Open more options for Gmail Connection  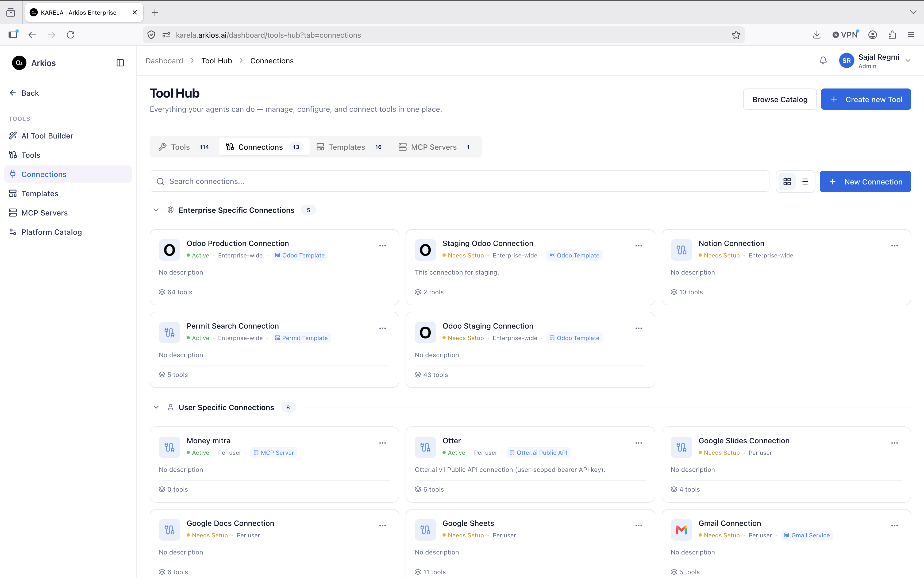[x=895, y=526]
